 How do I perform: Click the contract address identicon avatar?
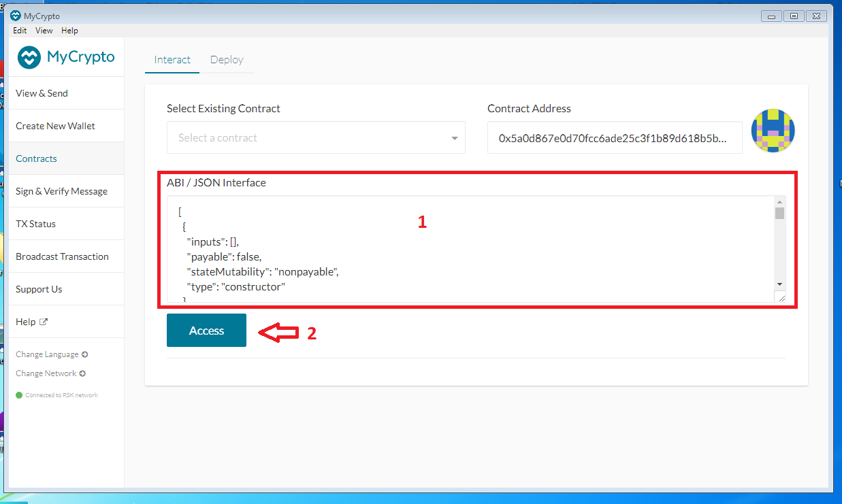pos(773,131)
